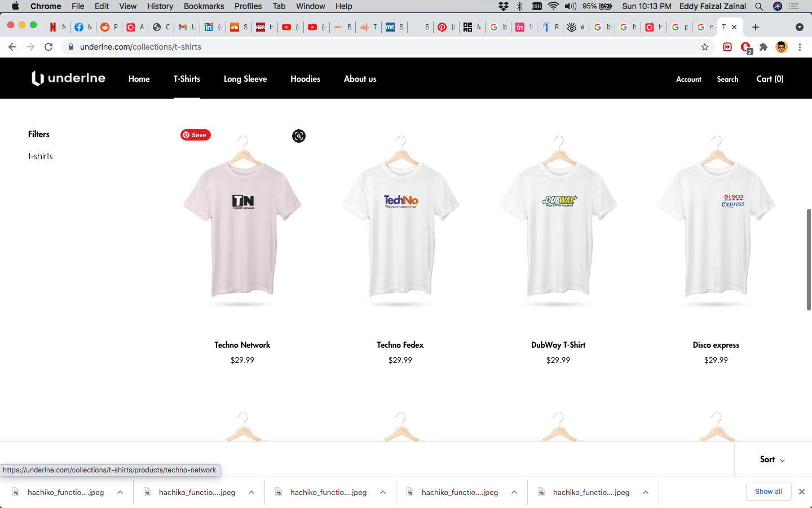Click the Pinterest Save button
This screenshot has height=508, width=812.
pyautogui.click(x=196, y=135)
